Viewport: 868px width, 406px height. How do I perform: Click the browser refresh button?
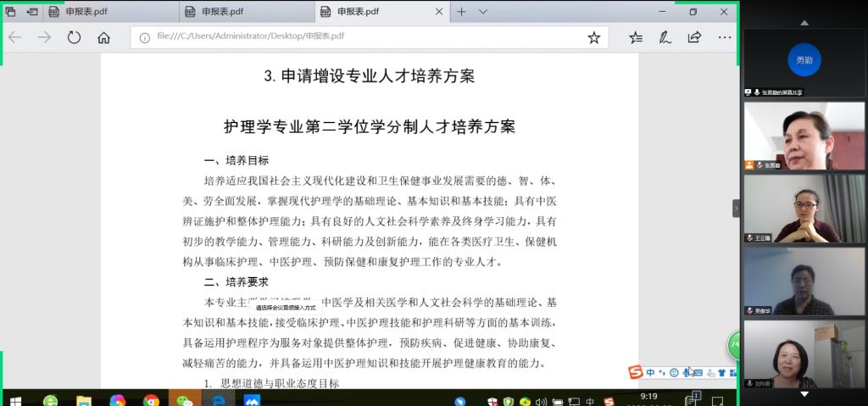pos(74,37)
